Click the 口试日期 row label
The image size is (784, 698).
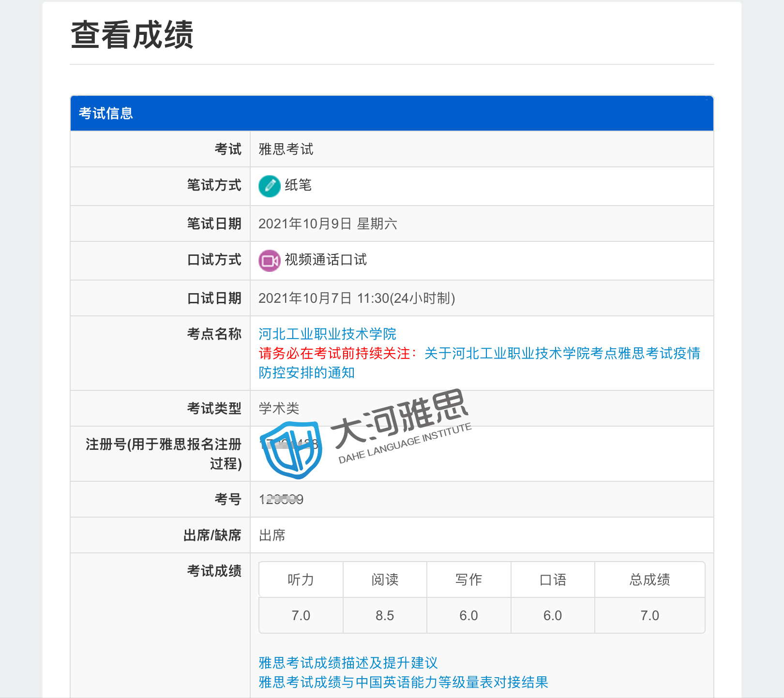click(214, 298)
